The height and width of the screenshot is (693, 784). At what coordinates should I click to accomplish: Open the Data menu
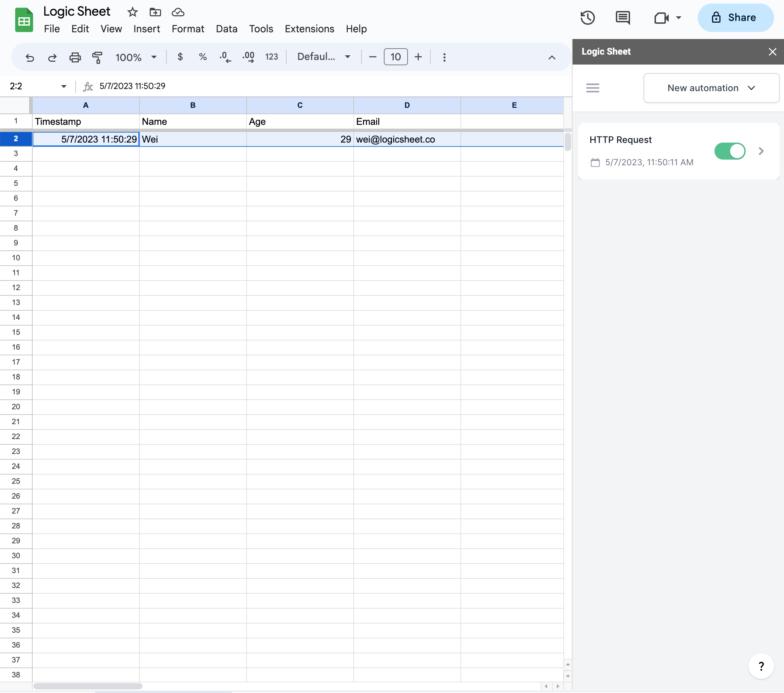226,29
